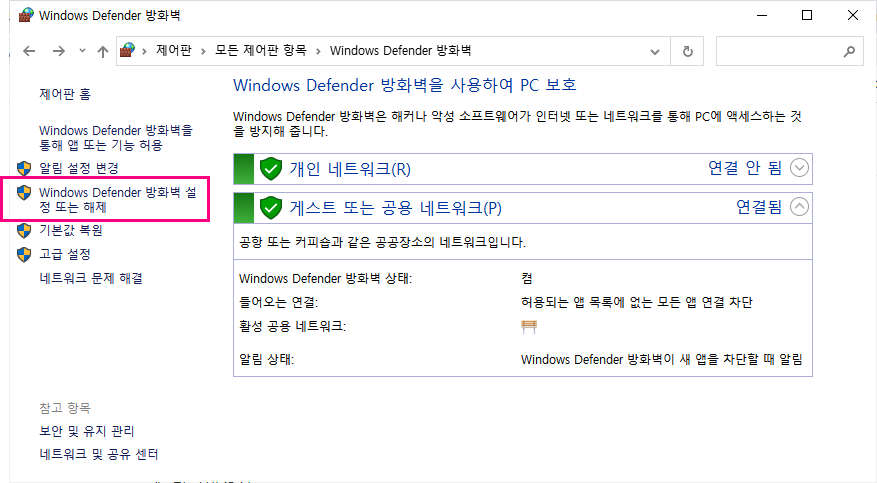Click the 켬 firewall state value
The width and height of the screenshot is (877, 483).
pos(527,278)
